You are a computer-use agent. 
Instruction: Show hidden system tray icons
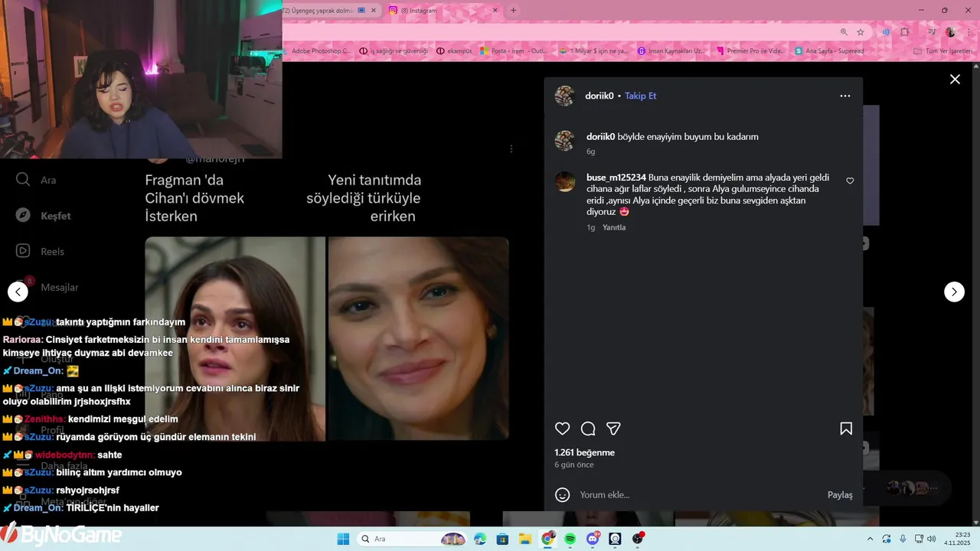(870, 539)
